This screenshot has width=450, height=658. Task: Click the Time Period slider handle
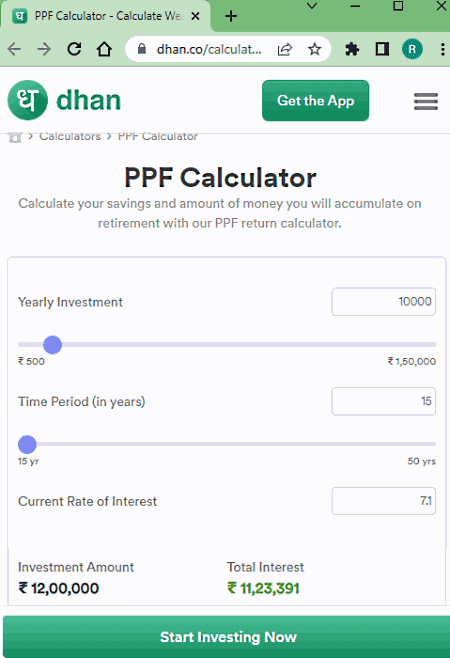[27, 444]
